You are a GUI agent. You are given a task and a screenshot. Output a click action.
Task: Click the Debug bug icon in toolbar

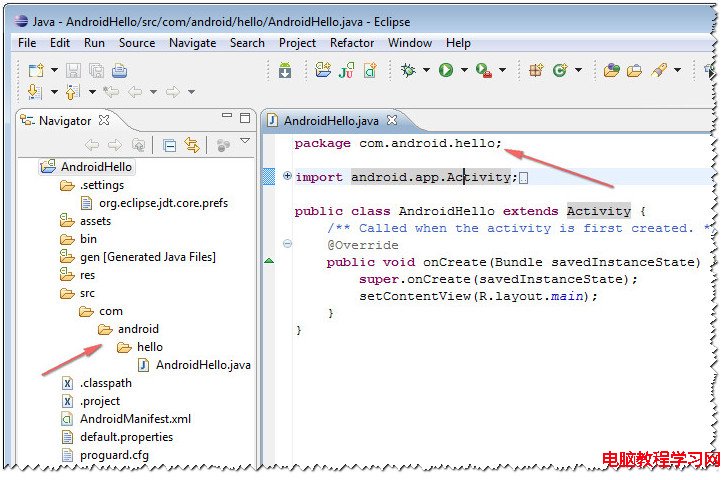408,70
